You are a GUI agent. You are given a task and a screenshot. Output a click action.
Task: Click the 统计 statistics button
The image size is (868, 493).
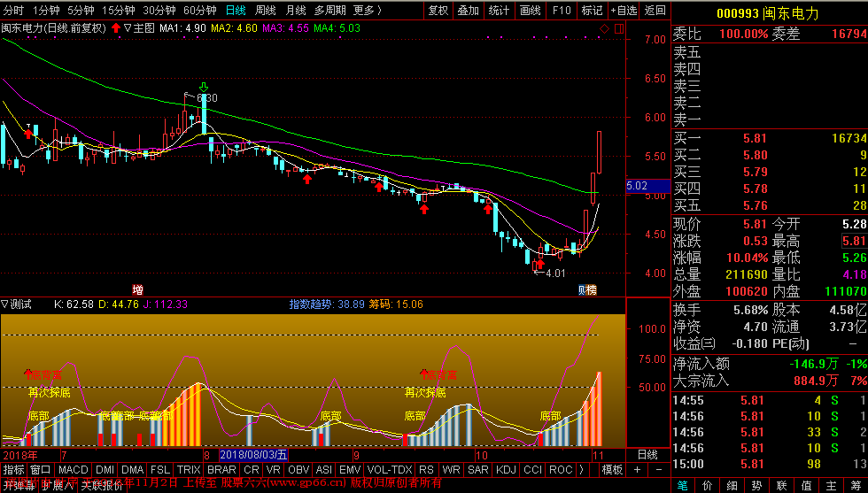pos(500,11)
